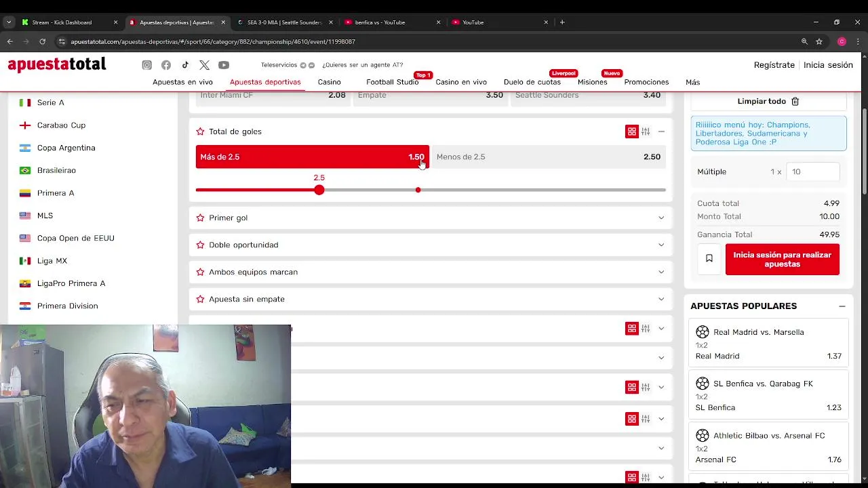Select Más de 2.5 at 1.50
Viewport: 868px width, 488px height.
312,157
